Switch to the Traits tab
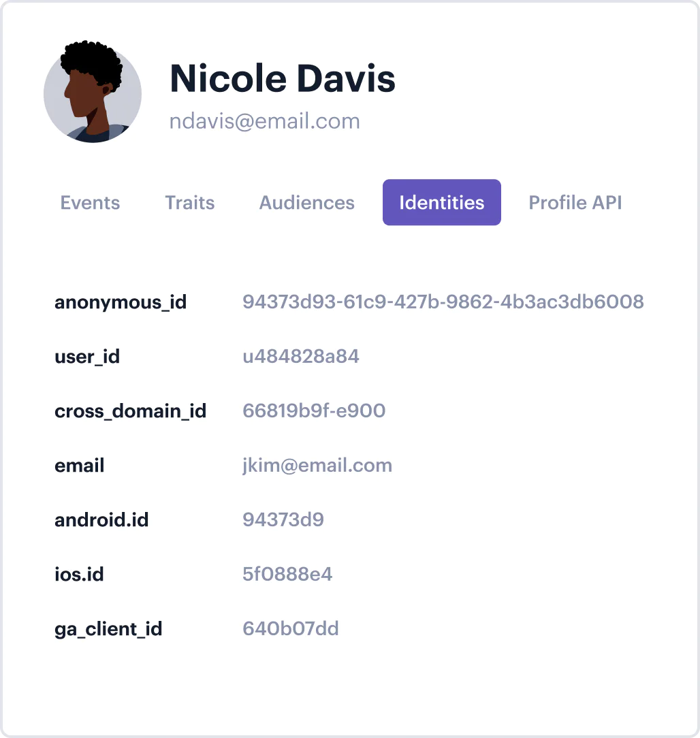This screenshot has height=738, width=700. 190,203
